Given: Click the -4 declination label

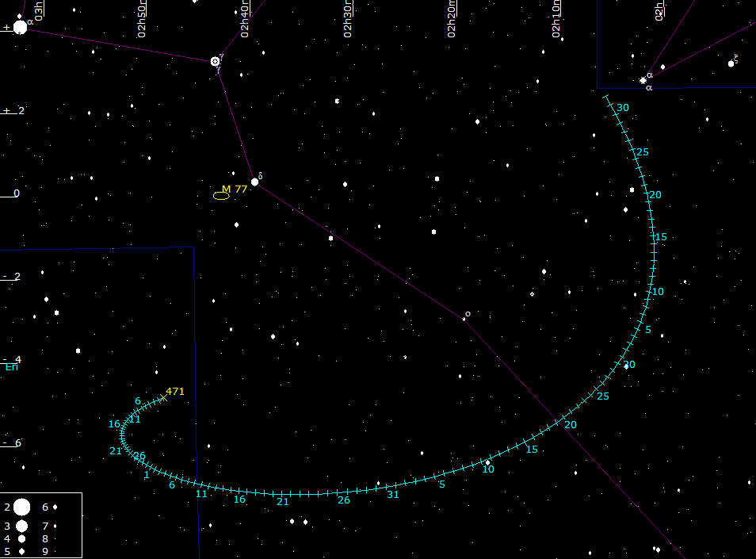Looking at the screenshot, I should click(x=12, y=359).
